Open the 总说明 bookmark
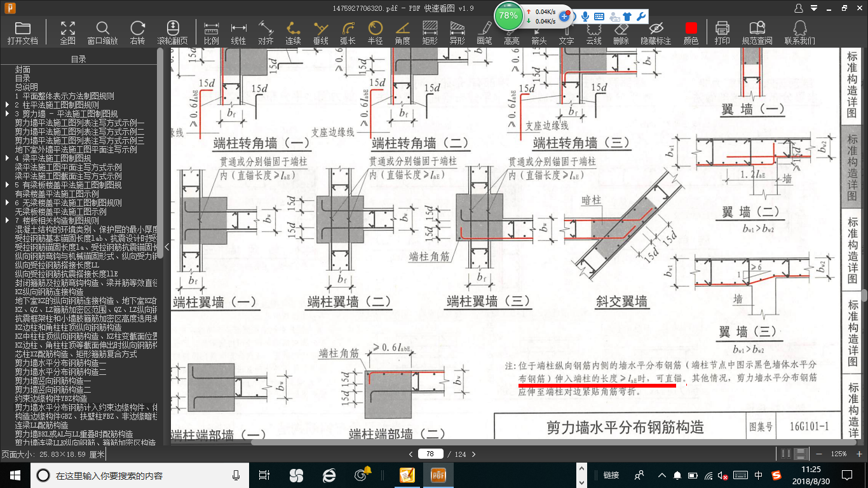The height and width of the screenshot is (488, 868). click(x=27, y=88)
